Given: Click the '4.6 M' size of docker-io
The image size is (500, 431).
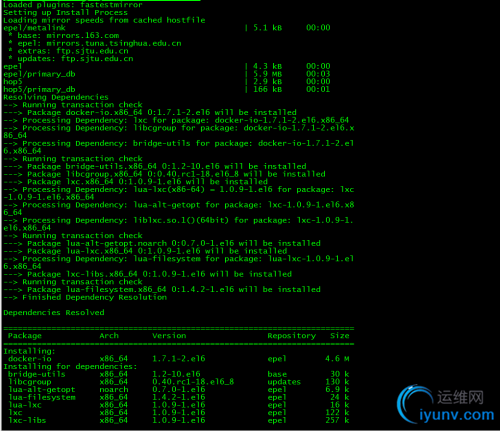Looking at the screenshot, I should [337, 359].
